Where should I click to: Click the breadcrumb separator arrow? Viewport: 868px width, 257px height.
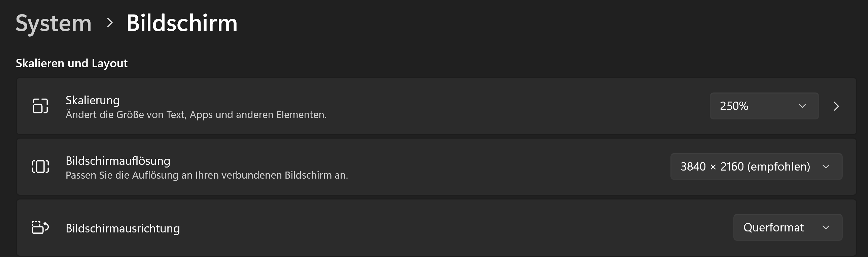click(109, 23)
